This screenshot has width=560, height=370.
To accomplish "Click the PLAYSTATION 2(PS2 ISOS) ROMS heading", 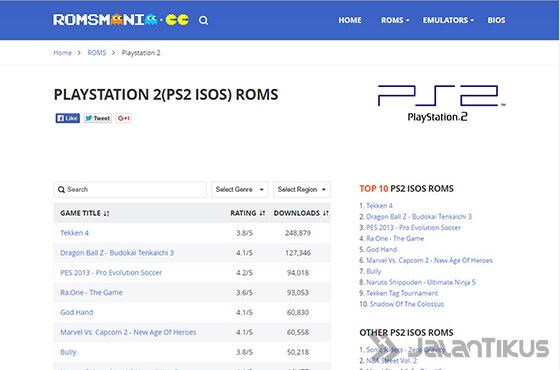I will pos(166,95).
